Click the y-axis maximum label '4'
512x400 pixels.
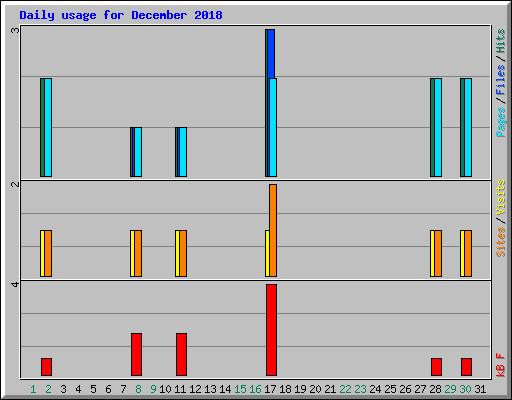(x=15, y=284)
